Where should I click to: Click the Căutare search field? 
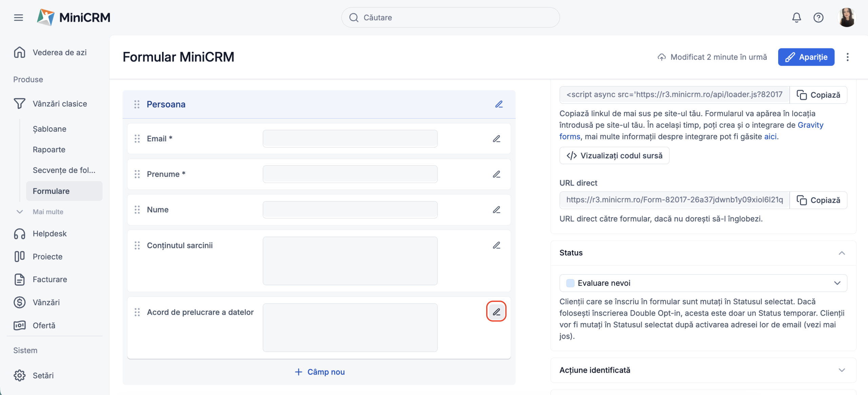tap(450, 17)
